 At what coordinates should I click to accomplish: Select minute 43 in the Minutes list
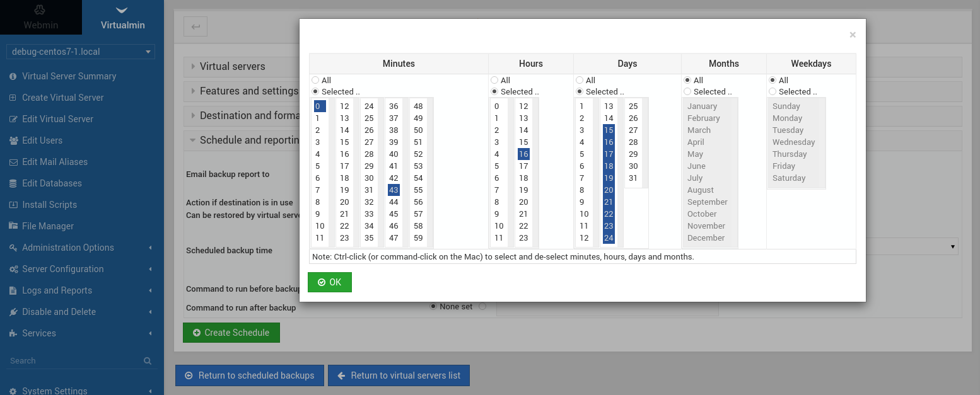pyautogui.click(x=394, y=190)
